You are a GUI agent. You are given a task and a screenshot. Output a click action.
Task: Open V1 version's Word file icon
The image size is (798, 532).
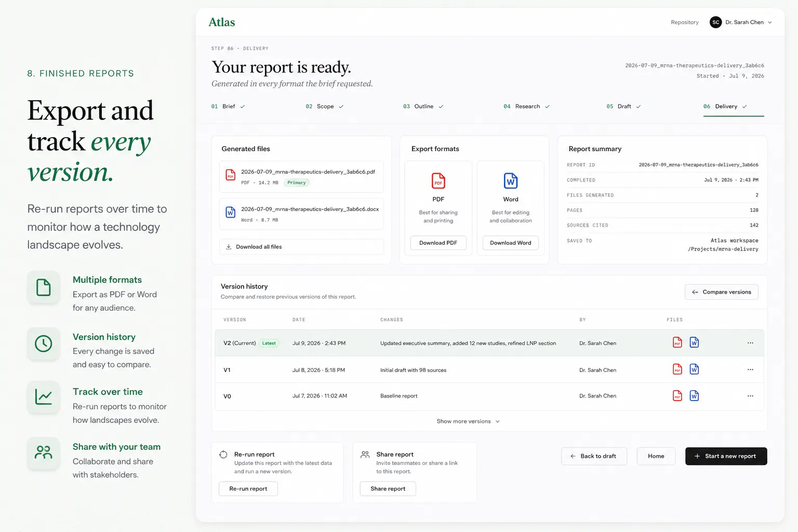coord(694,369)
